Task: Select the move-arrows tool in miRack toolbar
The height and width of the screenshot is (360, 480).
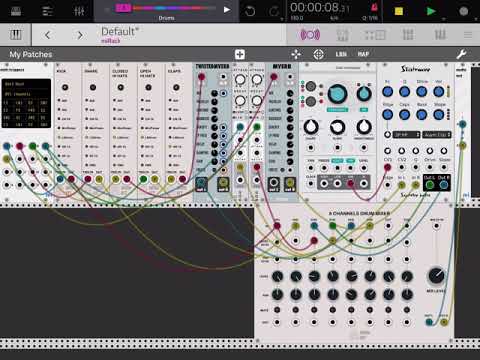Action: click(296, 54)
